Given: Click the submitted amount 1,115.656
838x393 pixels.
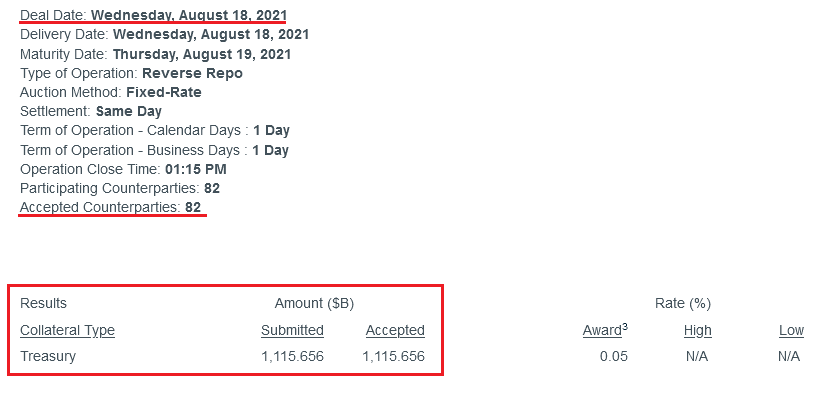Looking at the screenshot, I should pos(292,357).
